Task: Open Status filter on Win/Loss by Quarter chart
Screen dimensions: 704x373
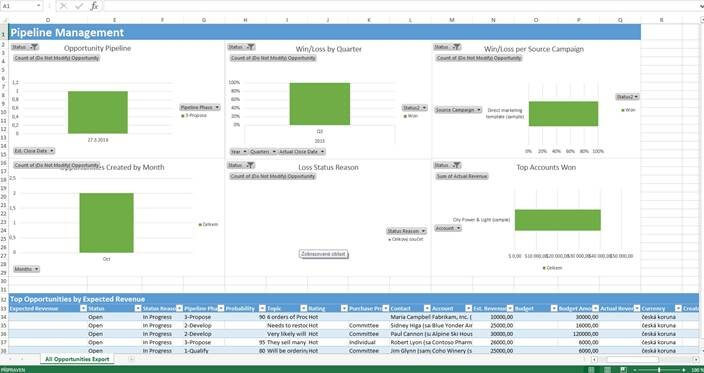Action: (x=242, y=47)
